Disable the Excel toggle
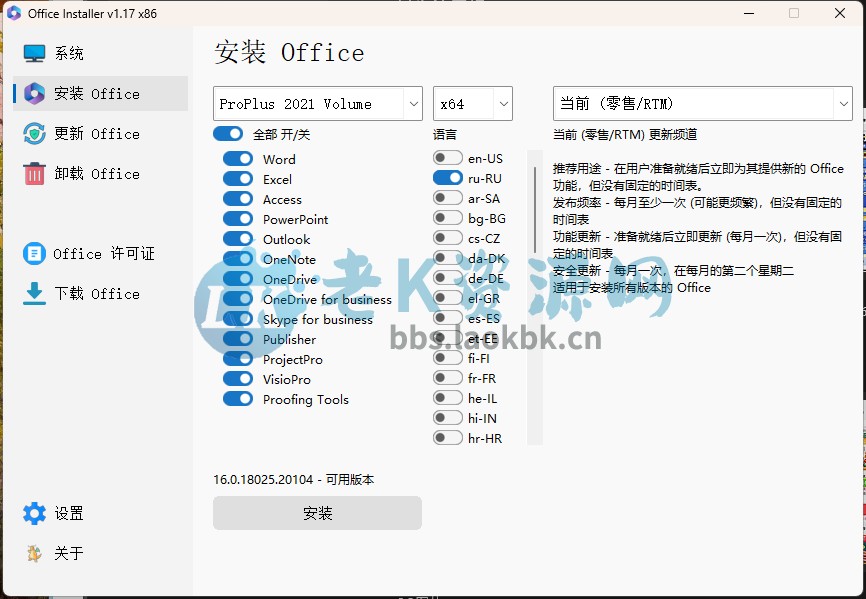This screenshot has width=866, height=599. coord(238,179)
